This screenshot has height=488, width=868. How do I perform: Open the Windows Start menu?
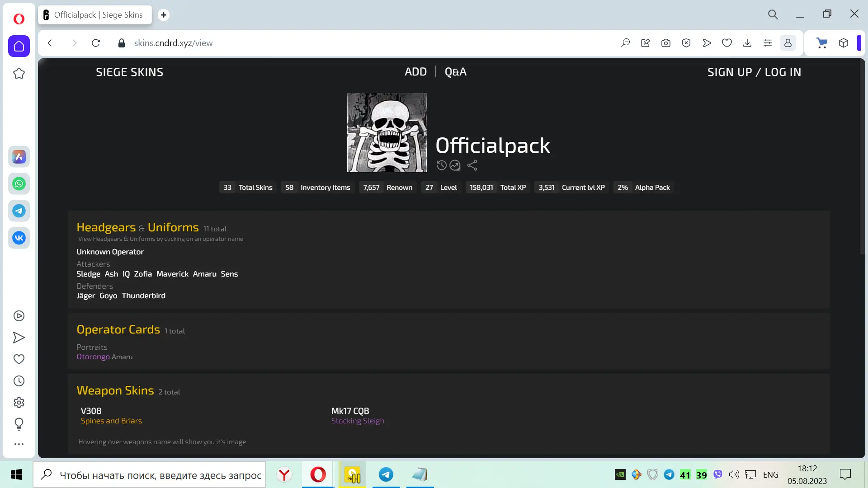16,474
